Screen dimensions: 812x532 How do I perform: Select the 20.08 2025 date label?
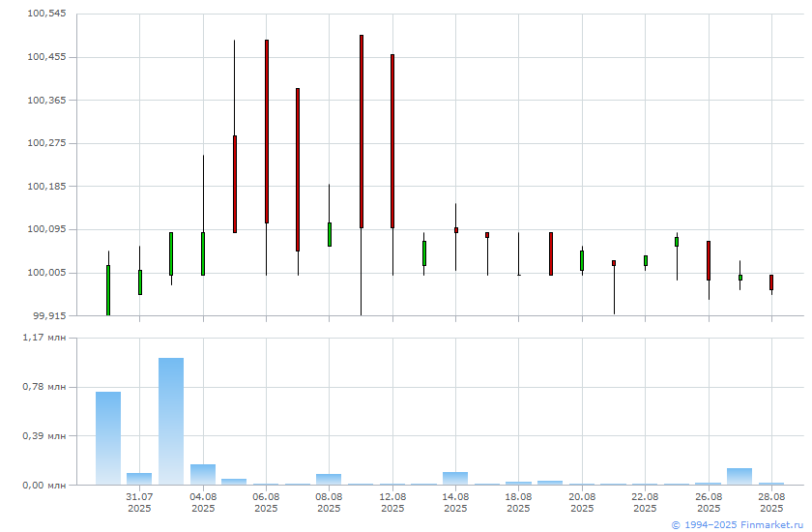point(582,502)
